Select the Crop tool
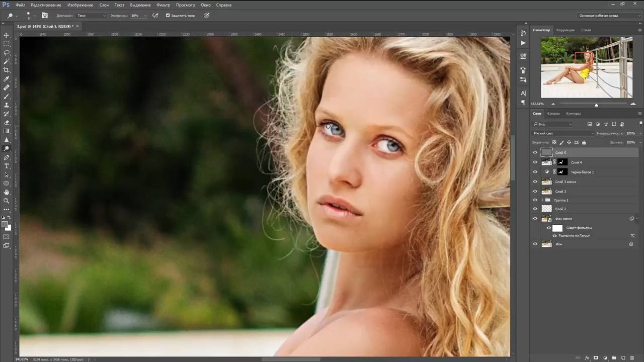The height and width of the screenshot is (362, 644). (7, 70)
